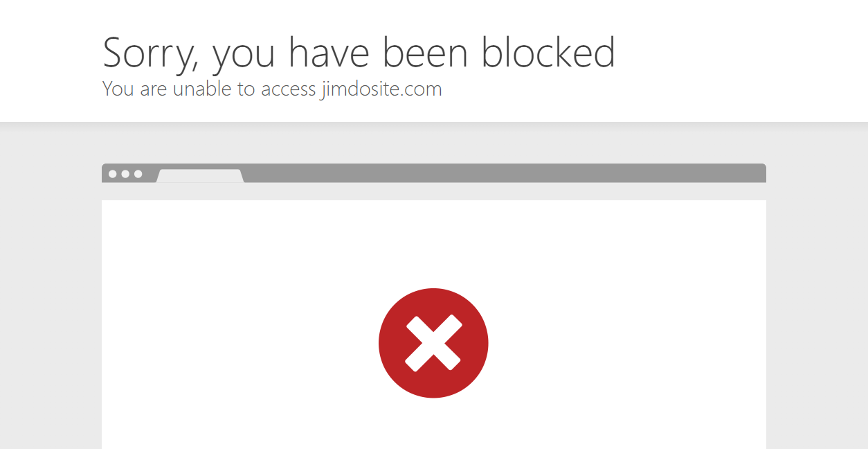Click the gray page background outside illustration
This screenshot has height=449, width=868.
(48, 291)
